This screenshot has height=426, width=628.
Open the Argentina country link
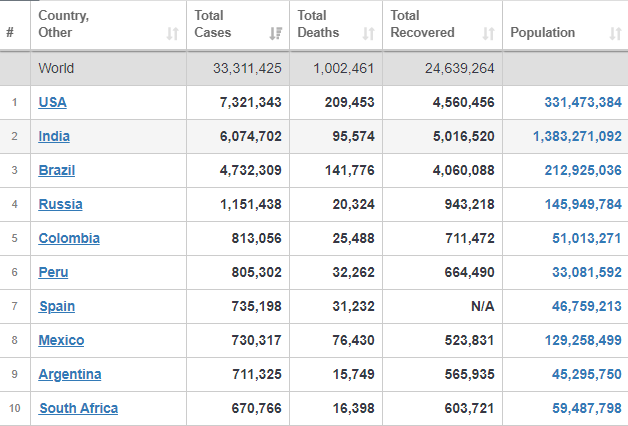pyautogui.click(x=70, y=374)
